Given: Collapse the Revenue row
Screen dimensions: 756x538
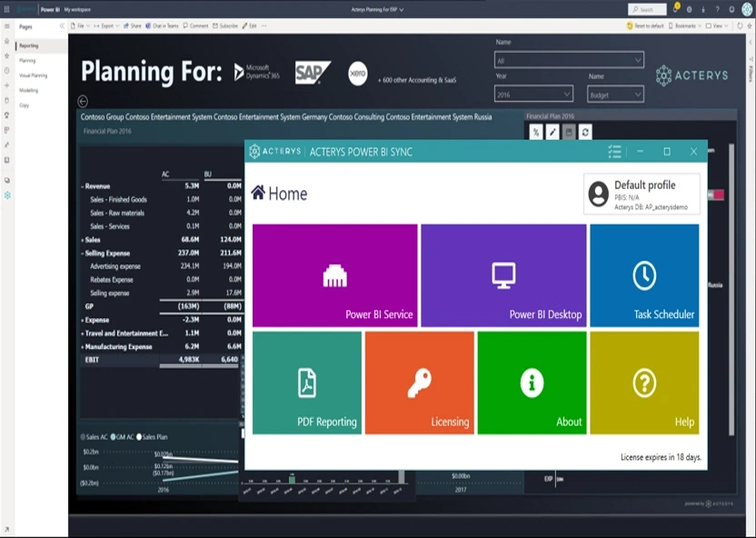Looking at the screenshot, I should pos(83,186).
